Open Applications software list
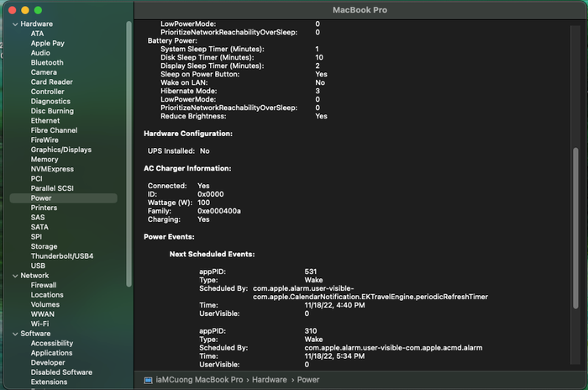 pyautogui.click(x=51, y=353)
